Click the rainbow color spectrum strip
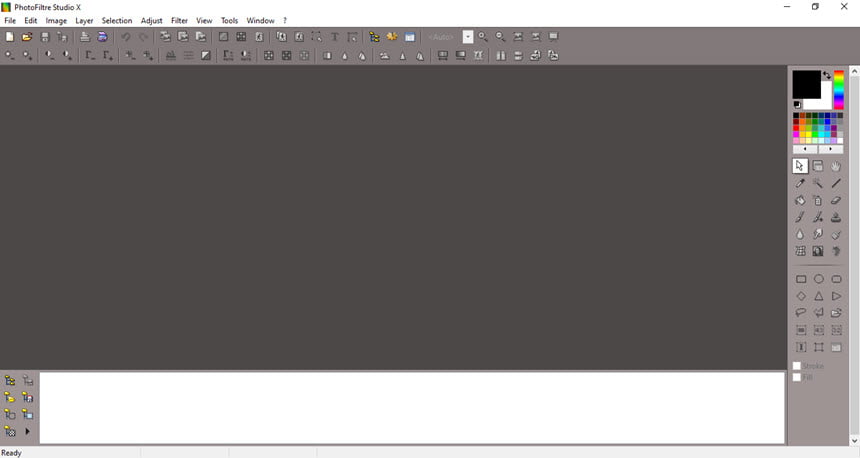860x458 pixels. pyautogui.click(x=839, y=89)
